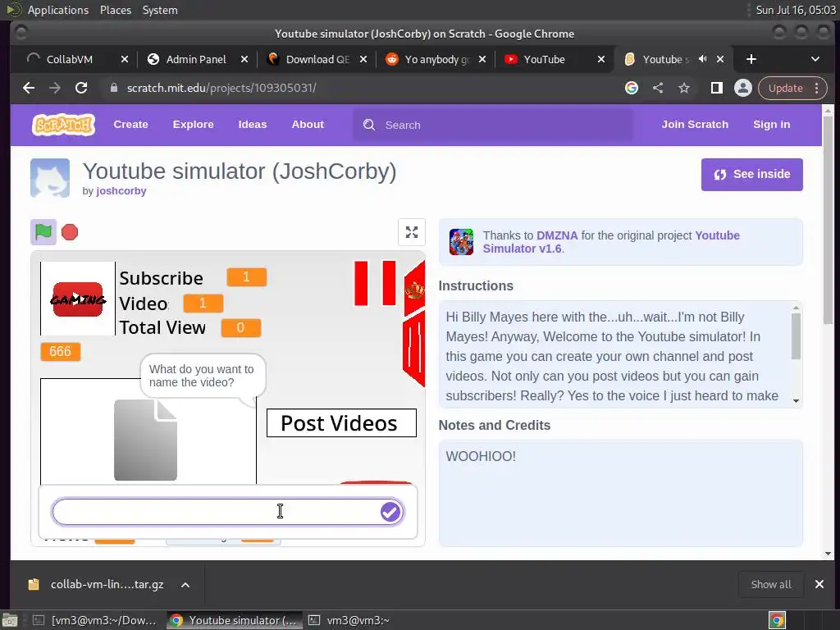
Task: Click the show desktop icon in taskbar
Action: [10, 620]
